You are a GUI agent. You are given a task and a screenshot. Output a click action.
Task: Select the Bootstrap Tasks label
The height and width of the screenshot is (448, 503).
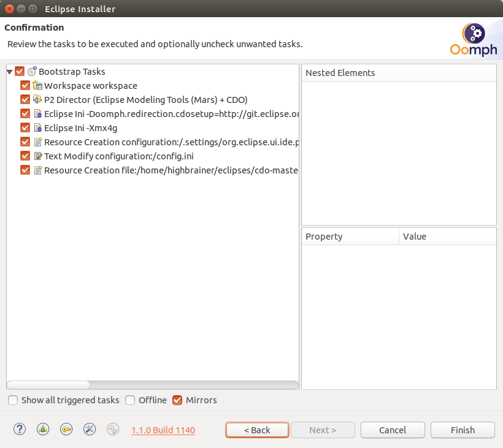point(72,72)
